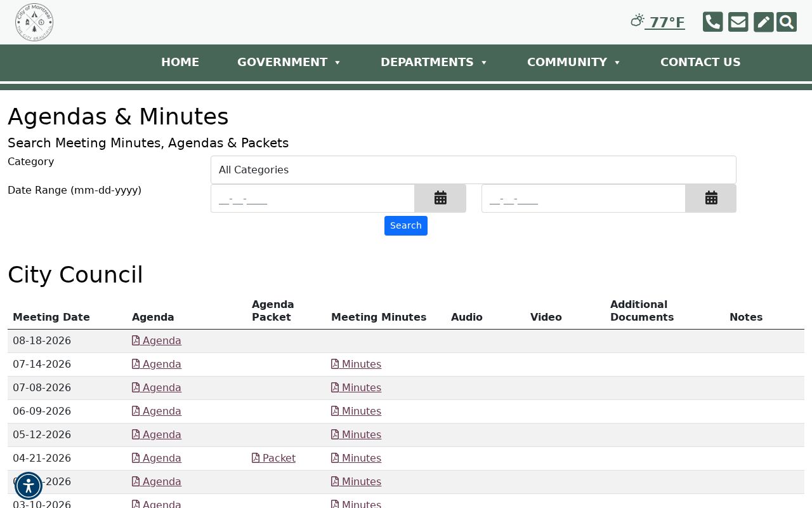Open end date calendar picker
812x508 pixels.
tap(711, 198)
